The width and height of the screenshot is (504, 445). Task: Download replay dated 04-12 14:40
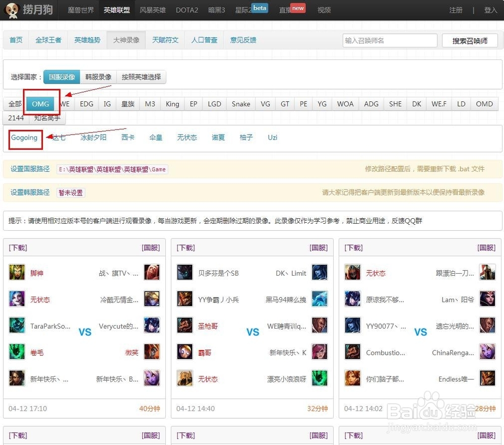185,248
